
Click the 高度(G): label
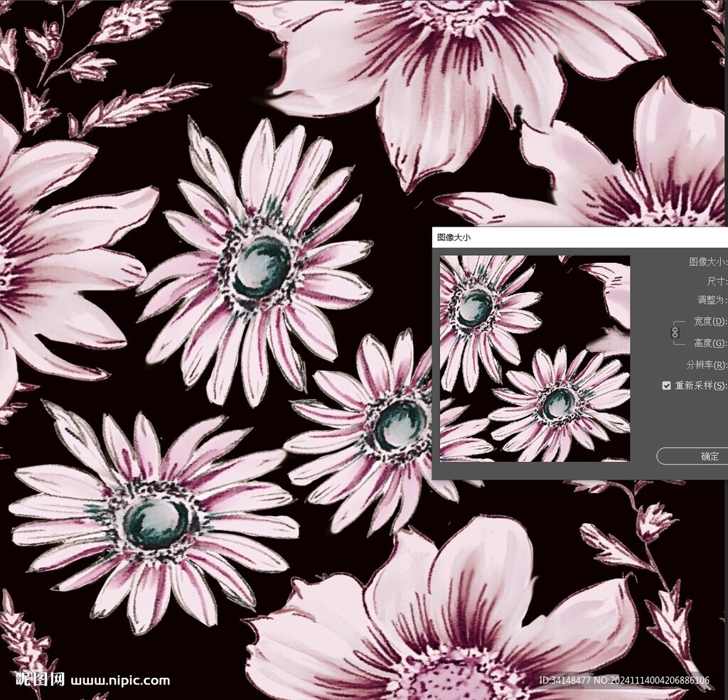point(710,343)
